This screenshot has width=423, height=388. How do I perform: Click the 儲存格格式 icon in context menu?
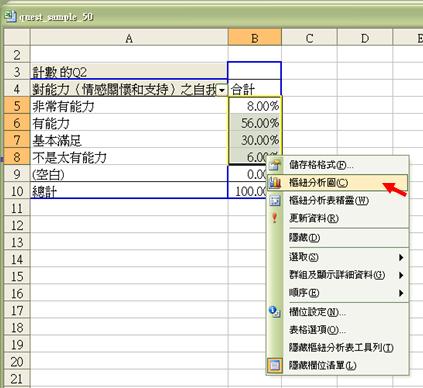[x=275, y=165]
